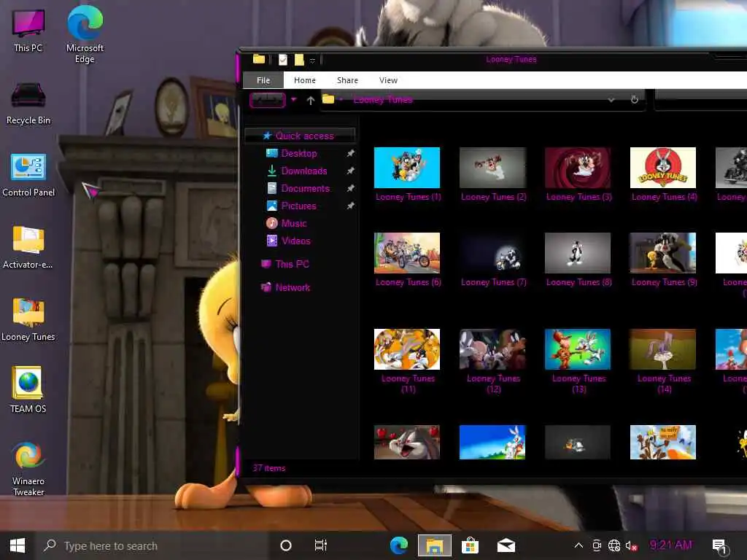The width and height of the screenshot is (747, 560).
Task: Unpin Pictures via pin icon
Action: point(350,206)
